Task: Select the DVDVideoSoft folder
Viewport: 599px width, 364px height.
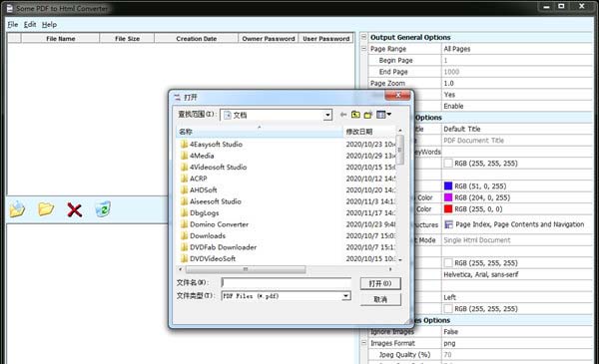Action: 209,258
